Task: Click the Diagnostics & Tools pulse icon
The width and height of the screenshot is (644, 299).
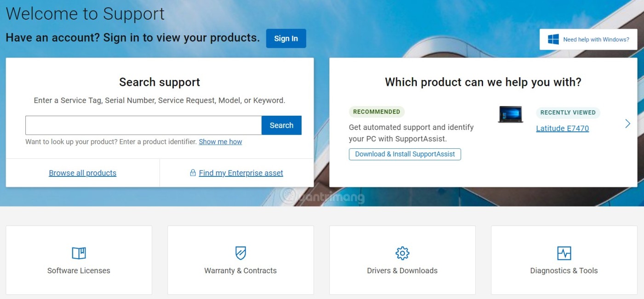Action: [x=564, y=253]
